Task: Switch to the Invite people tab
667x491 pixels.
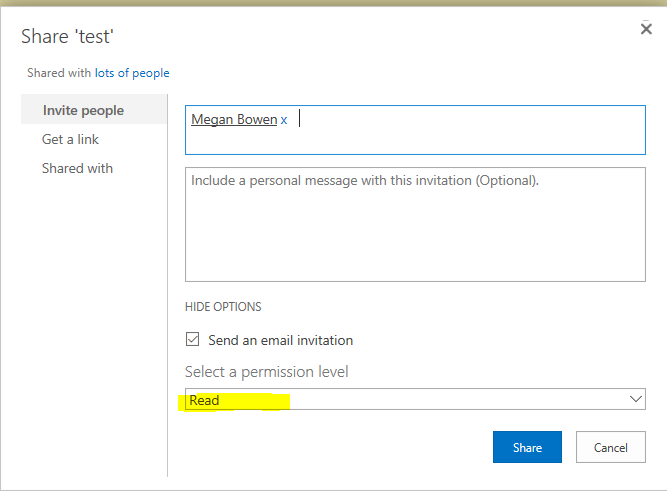Action: pyautogui.click(x=83, y=110)
